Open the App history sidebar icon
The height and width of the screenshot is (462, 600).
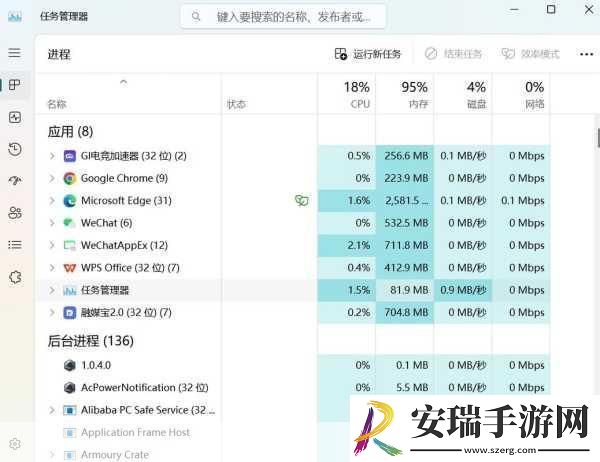coord(15,149)
